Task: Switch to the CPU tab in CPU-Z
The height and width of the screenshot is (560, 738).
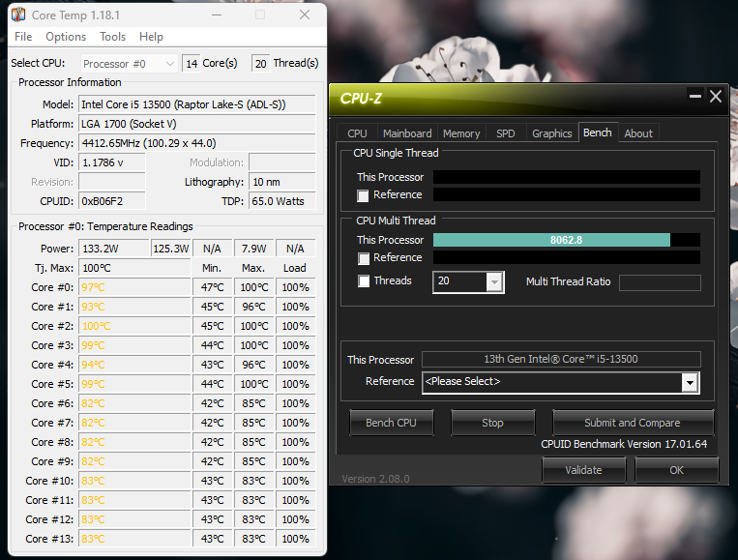Action: (x=357, y=133)
